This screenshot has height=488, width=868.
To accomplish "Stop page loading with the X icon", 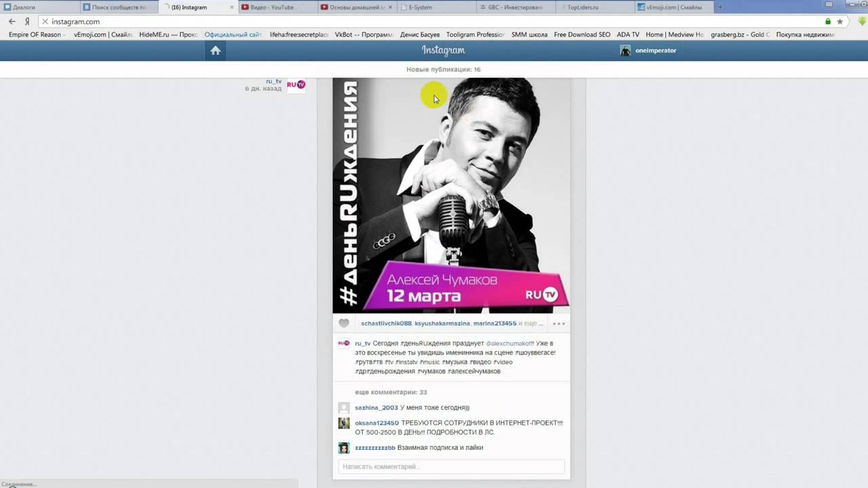I will (45, 22).
